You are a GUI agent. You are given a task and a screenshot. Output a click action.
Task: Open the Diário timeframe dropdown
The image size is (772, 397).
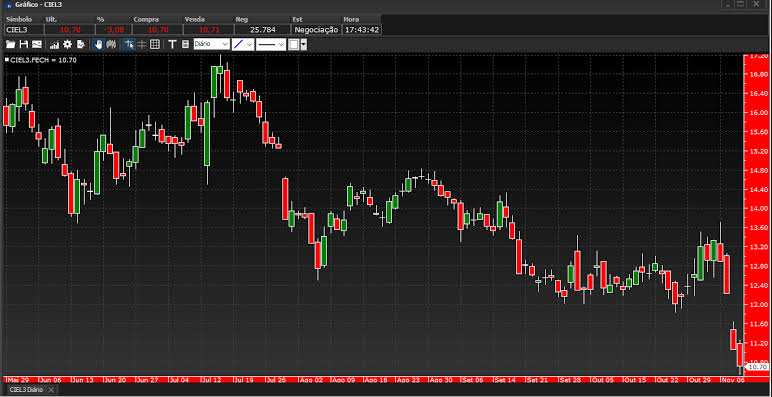(x=211, y=44)
